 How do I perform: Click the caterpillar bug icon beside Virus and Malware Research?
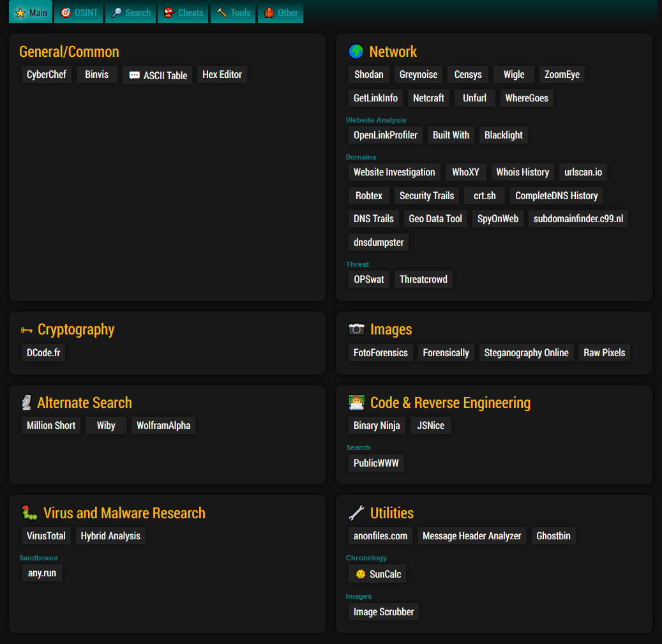point(29,513)
